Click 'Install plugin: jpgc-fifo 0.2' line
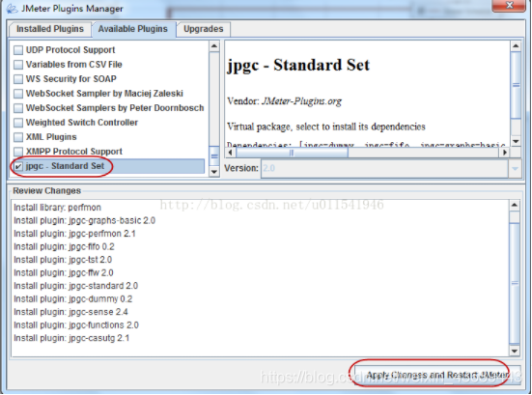 64,246
